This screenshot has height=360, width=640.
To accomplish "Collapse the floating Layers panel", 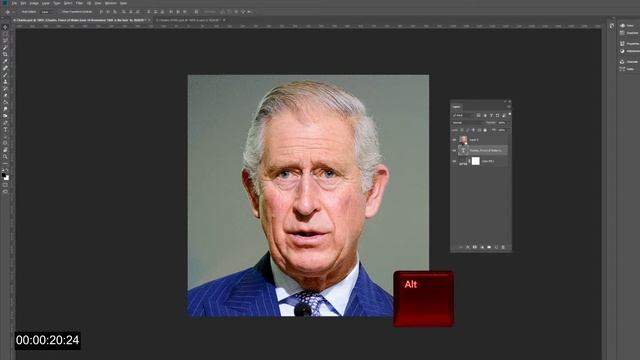I will point(505,101).
